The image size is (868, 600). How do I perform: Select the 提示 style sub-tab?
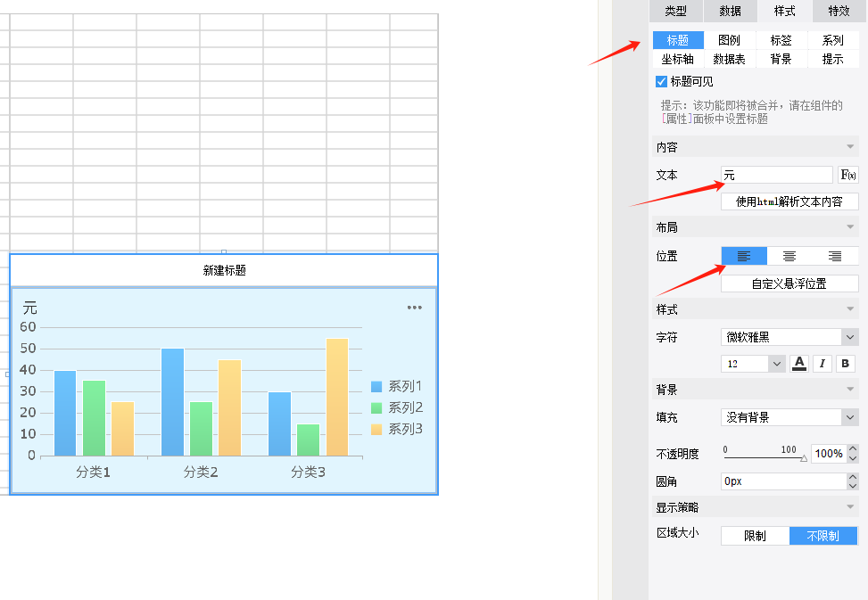[x=832, y=59]
